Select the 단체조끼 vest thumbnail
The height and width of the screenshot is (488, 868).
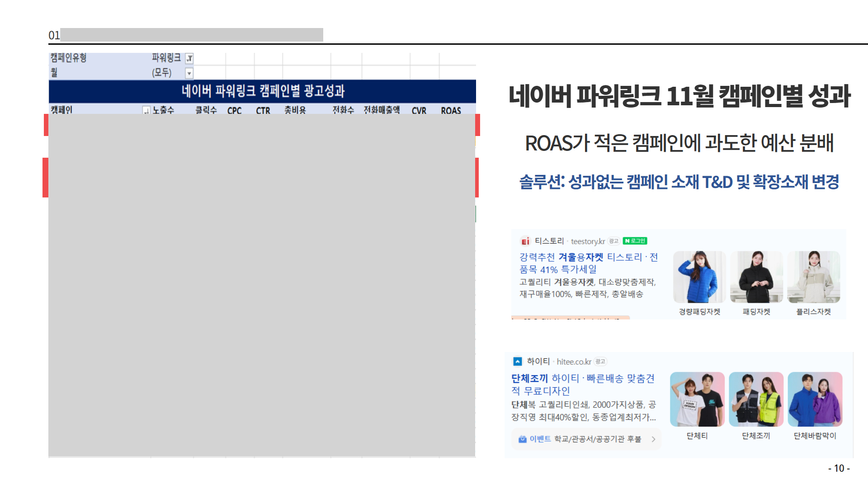click(x=756, y=399)
